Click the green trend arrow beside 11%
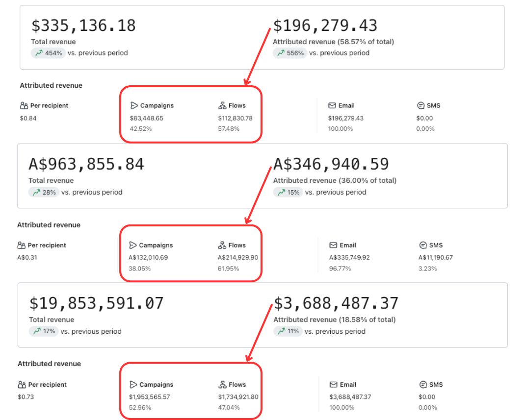The height and width of the screenshot is (420, 525). coord(282,331)
